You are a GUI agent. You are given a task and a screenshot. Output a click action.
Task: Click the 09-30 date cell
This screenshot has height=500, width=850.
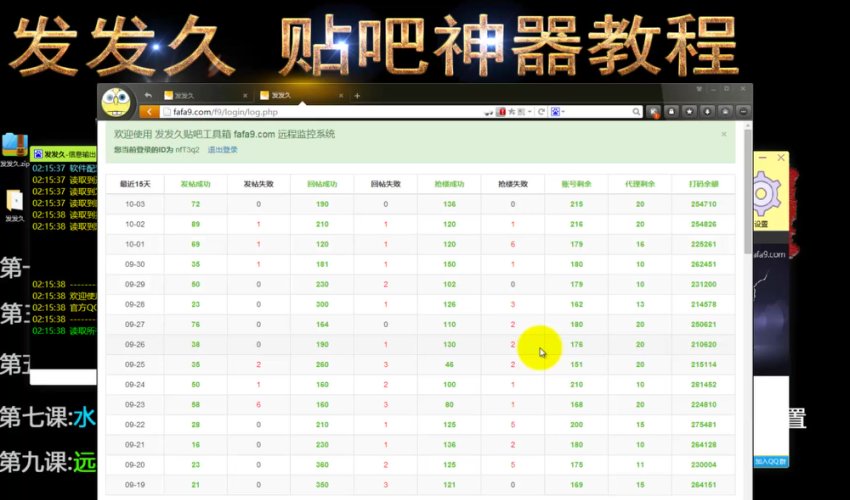135,264
